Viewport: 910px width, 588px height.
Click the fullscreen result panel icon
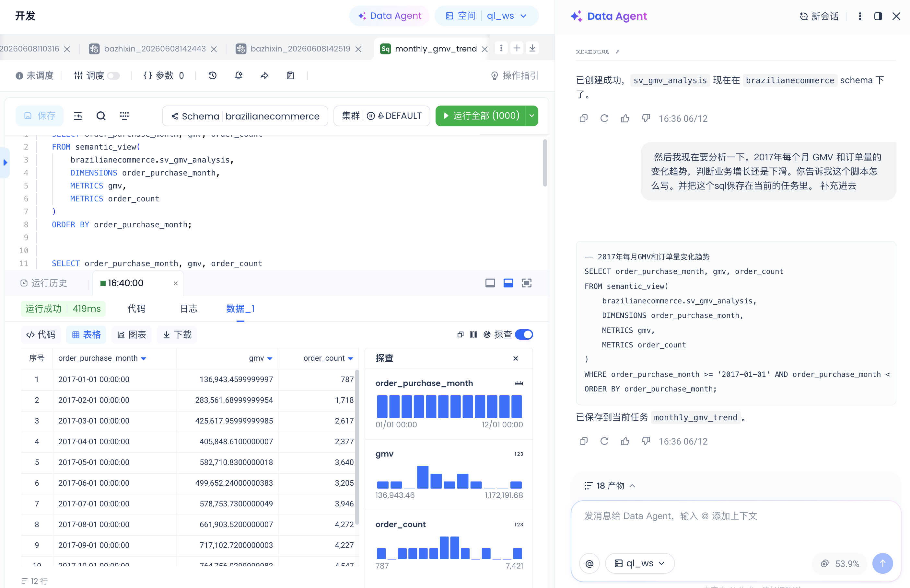pyautogui.click(x=526, y=283)
